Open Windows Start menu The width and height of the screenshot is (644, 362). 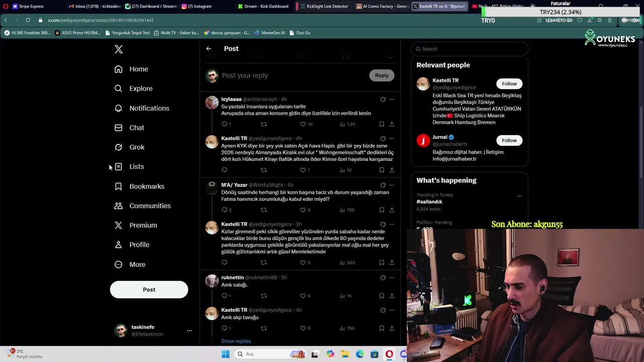pos(225,354)
